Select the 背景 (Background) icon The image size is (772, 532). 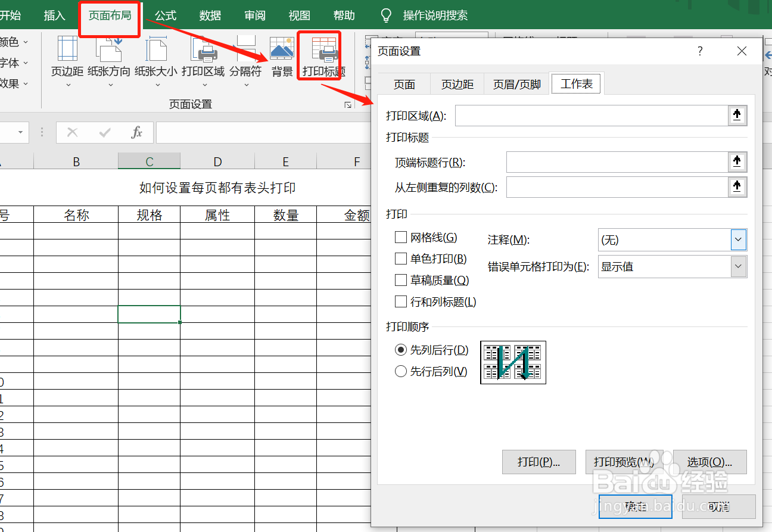click(x=281, y=51)
